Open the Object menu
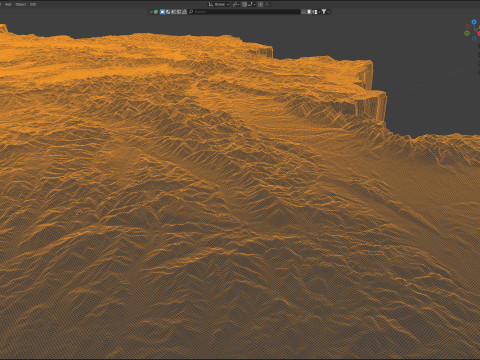Screen dimensions: 480x360 (x=21, y=4)
